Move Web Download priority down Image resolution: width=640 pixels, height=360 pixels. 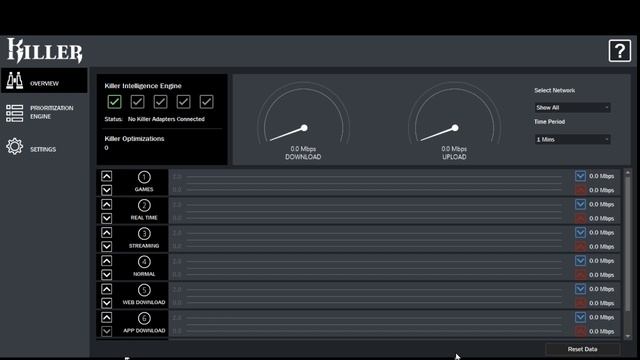coord(107,303)
